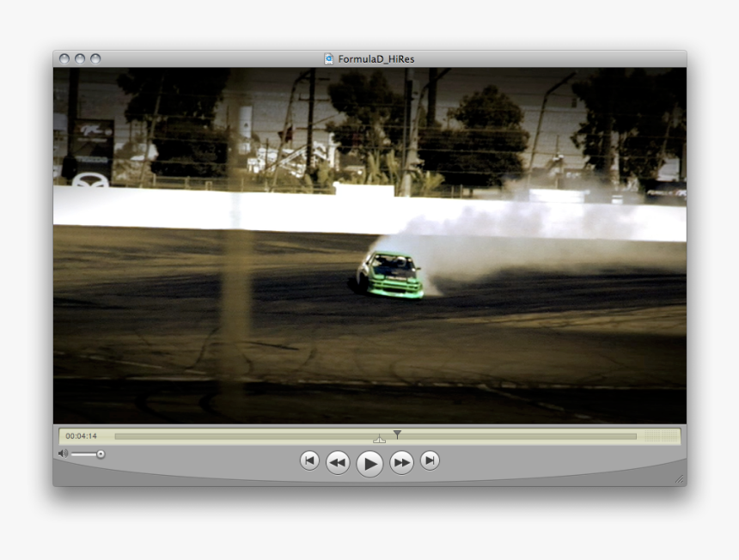Close the FormulaD_HiRes window

64,59
